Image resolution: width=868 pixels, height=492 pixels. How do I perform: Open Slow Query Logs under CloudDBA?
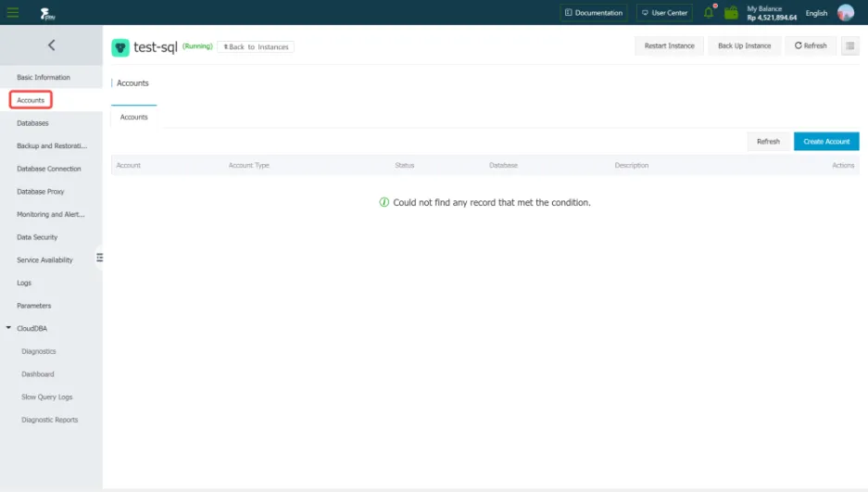click(47, 397)
